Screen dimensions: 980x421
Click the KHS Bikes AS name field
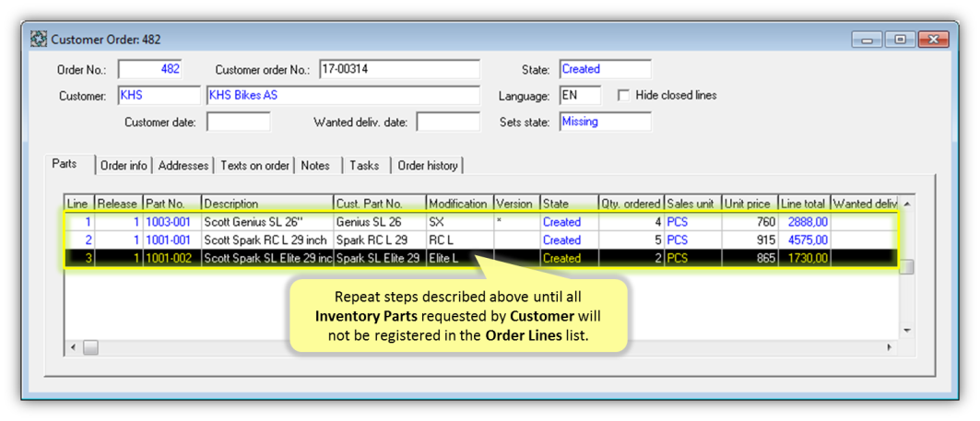(x=343, y=96)
